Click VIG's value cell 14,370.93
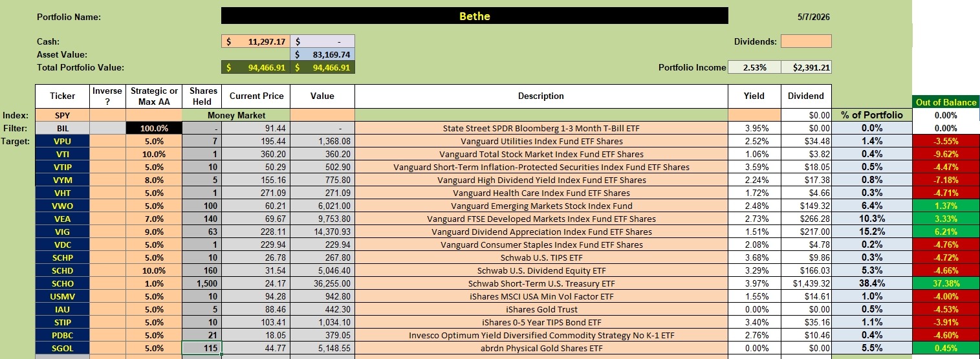This screenshot has width=980, height=359. pos(323,232)
